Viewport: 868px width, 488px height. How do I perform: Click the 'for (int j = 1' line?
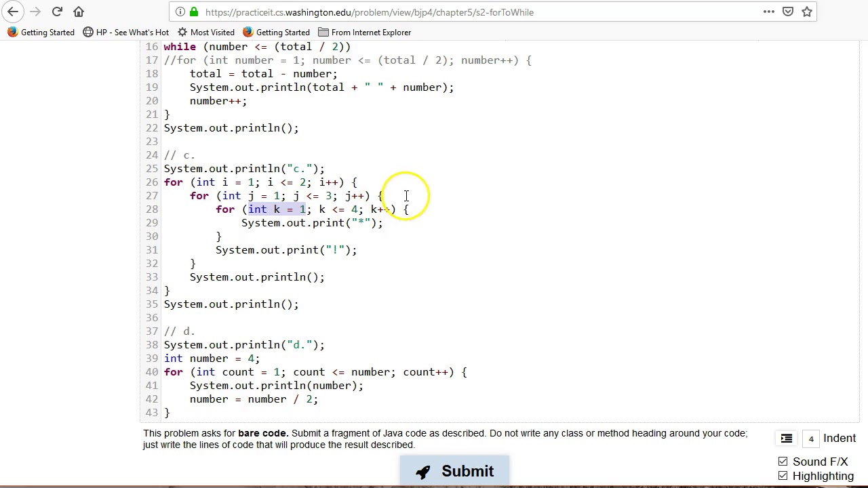286,196
